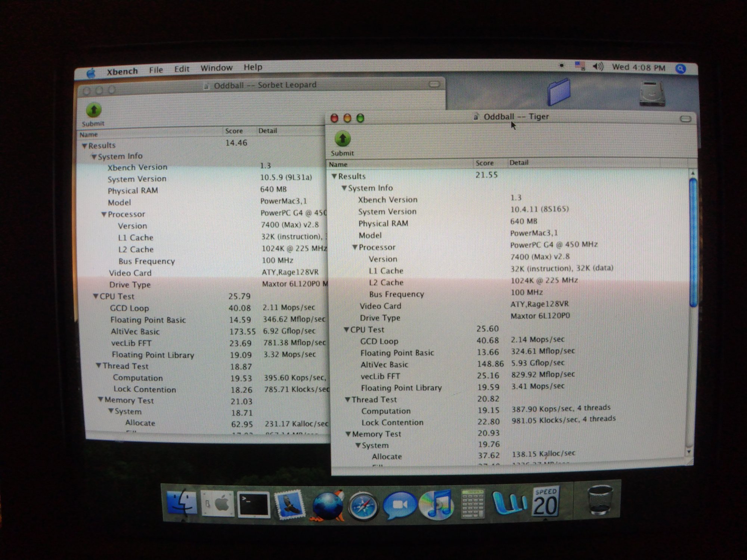Image resolution: width=747 pixels, height=560 pixels.
Task: Click the volume icon in menu bar
Action: click(x=598, y=67)
